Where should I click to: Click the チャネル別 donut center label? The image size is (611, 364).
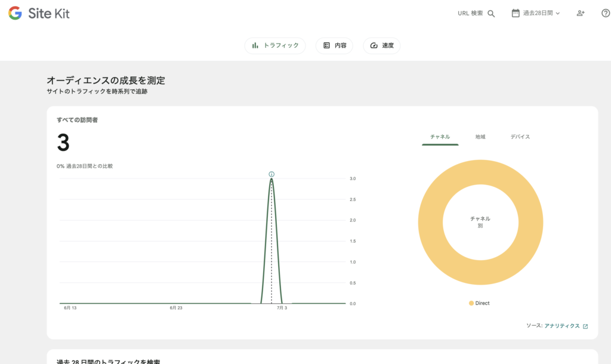[x=480, y=222]
